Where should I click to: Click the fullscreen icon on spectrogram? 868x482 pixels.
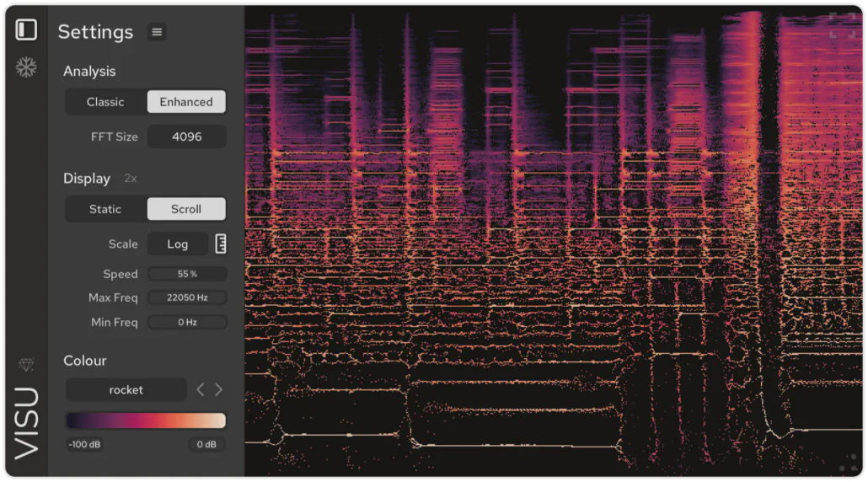tap(842, 24)
